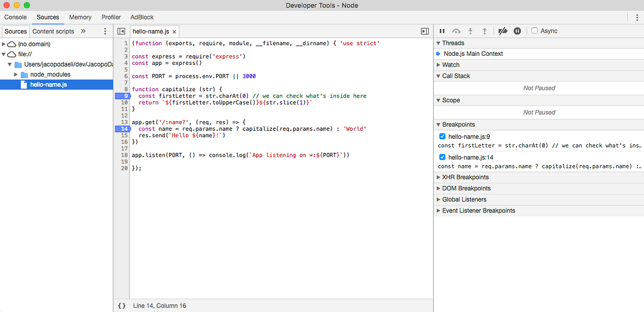This screenshot has height=312, width=644.
Task: Open the AdBlock tab
Action: point(142,17)
